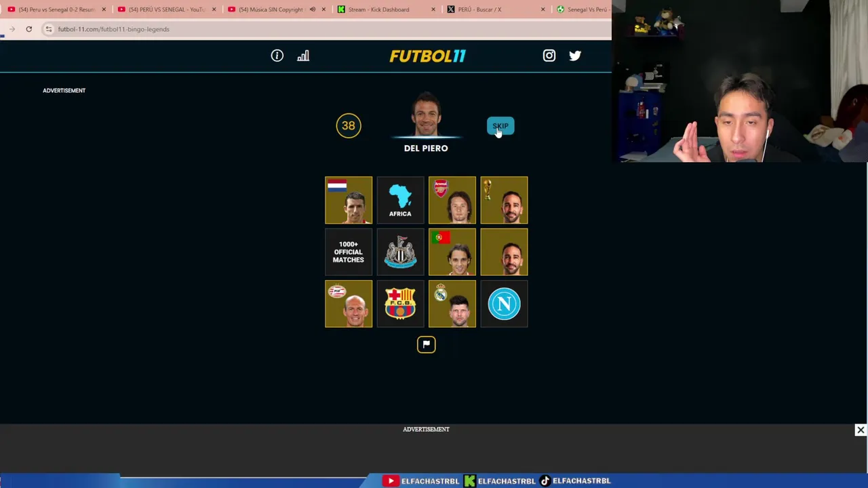Click the DEL PIERO player name

426,148
